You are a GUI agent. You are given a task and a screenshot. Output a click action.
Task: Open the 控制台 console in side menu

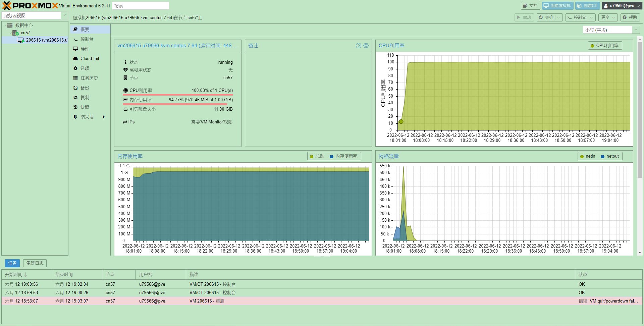coord(90,39)
